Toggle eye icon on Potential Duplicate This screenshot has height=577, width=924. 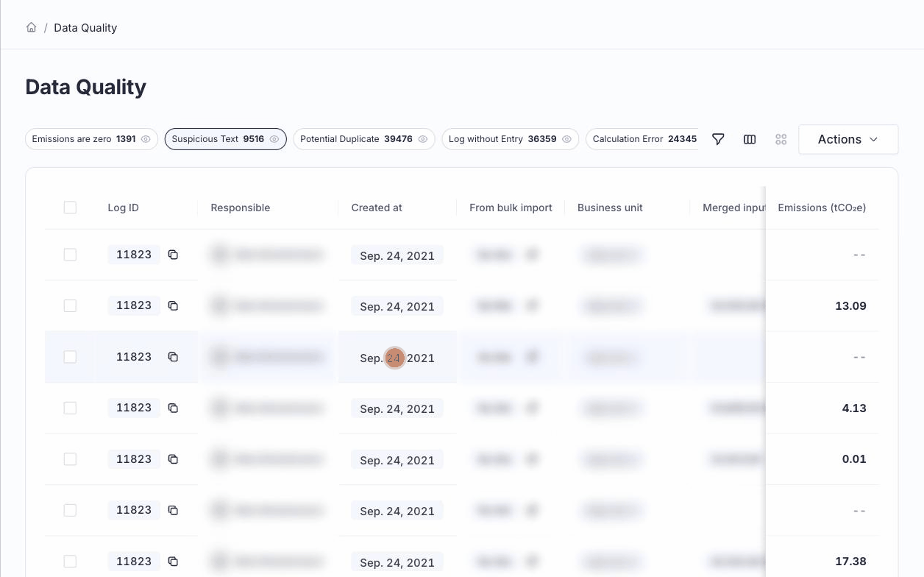point(423,139)
